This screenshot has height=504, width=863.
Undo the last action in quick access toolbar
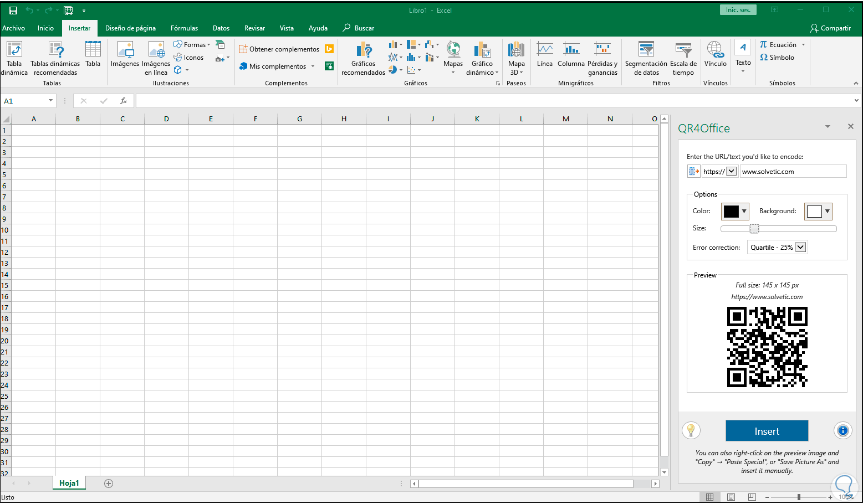coord(29,11)
